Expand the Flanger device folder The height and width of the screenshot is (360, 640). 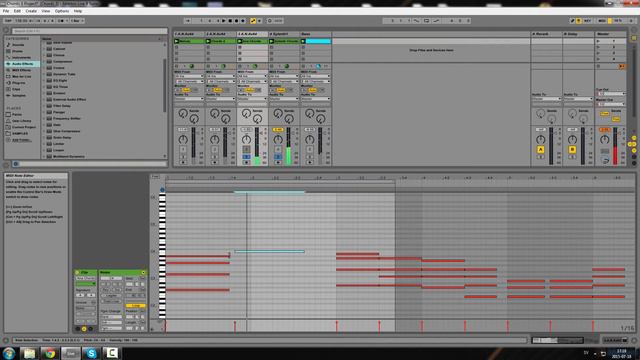tap(44, 112)
